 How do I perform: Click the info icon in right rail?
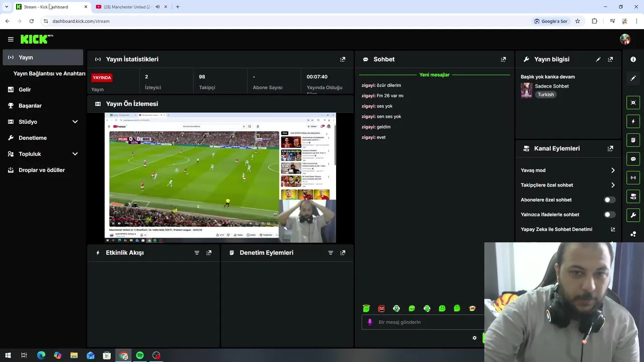(x=633, y=59)
